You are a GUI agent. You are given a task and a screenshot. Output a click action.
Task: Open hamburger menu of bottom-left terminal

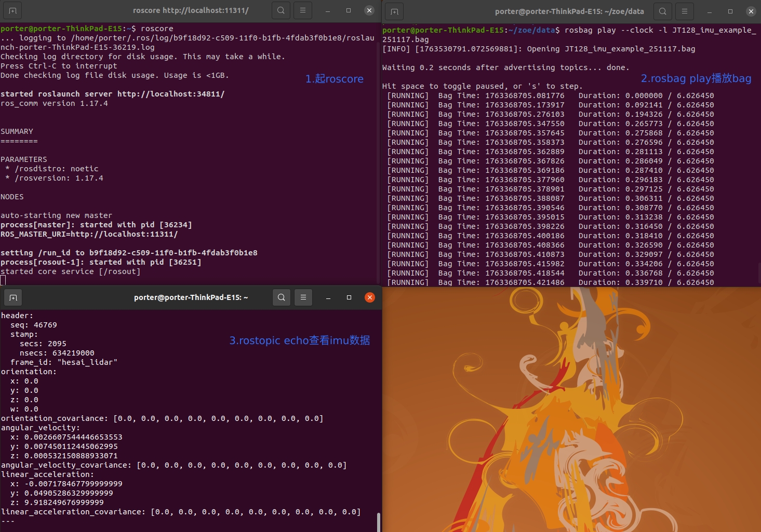303,297
